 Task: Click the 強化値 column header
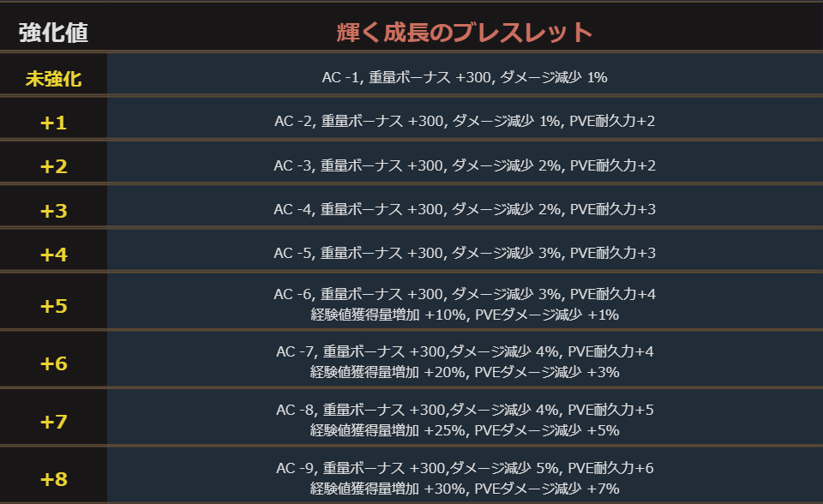pyautogui.click(x=53, y=33)
